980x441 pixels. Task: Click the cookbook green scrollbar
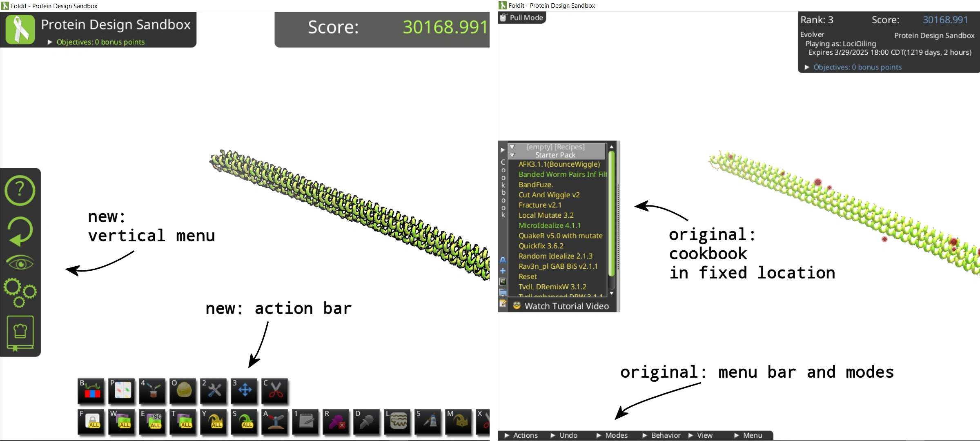tap(611, 212)
